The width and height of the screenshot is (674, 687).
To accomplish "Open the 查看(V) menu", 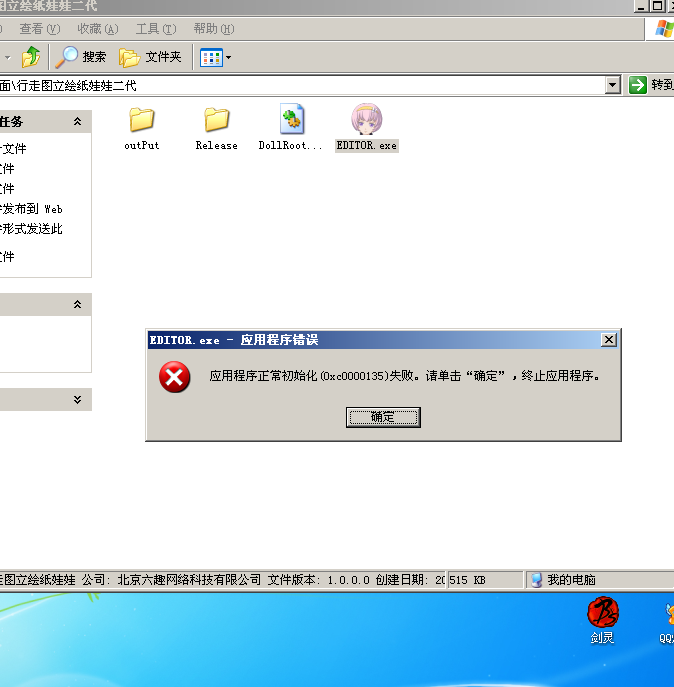I will [40, 29].
